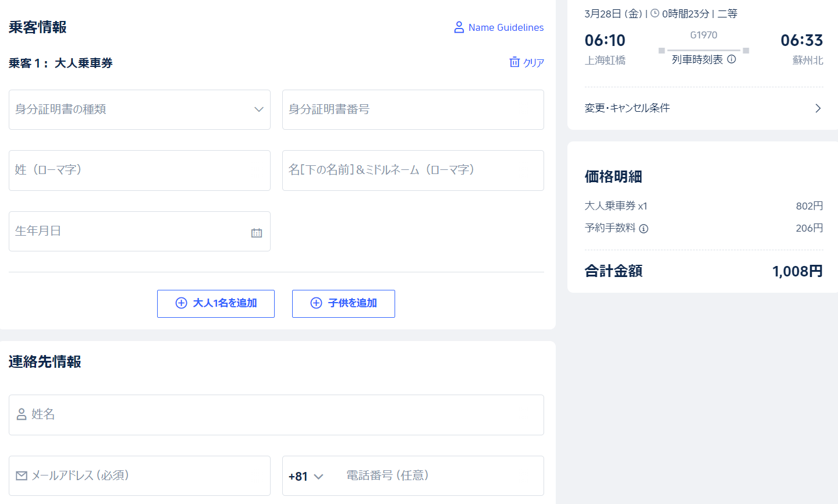This screenshot has width=838, height=504.
Task: Open the Name Guidelines link
Action: 506,27
